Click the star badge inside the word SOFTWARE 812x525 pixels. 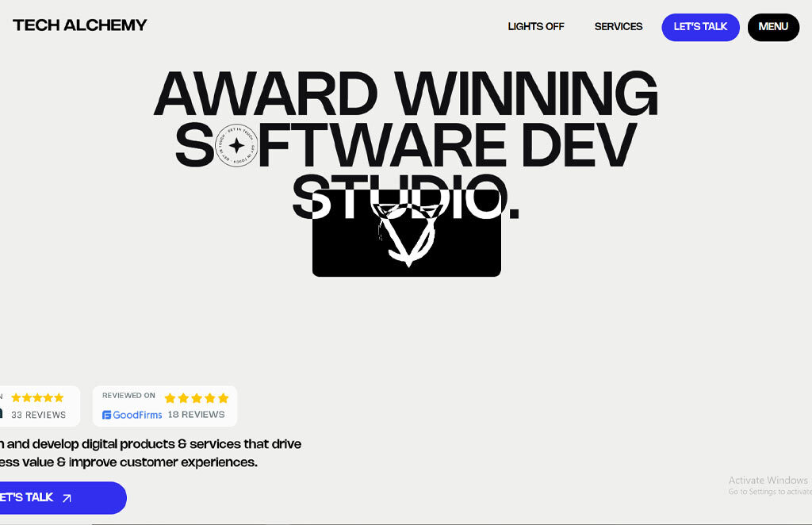coord(236,146)
